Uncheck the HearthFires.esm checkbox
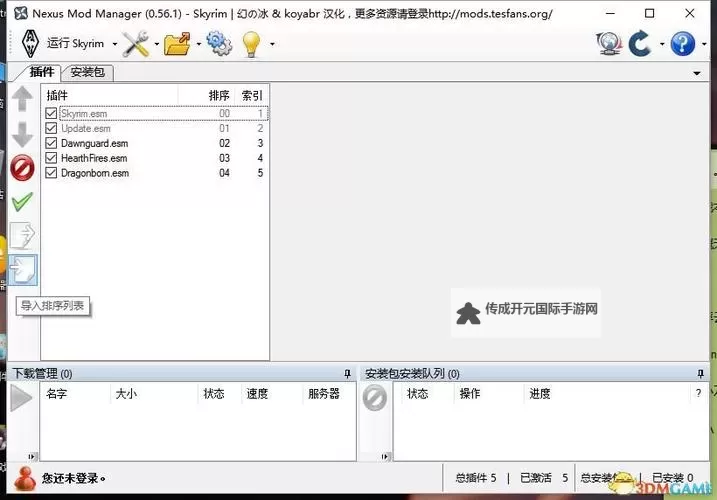 (51, 158)
